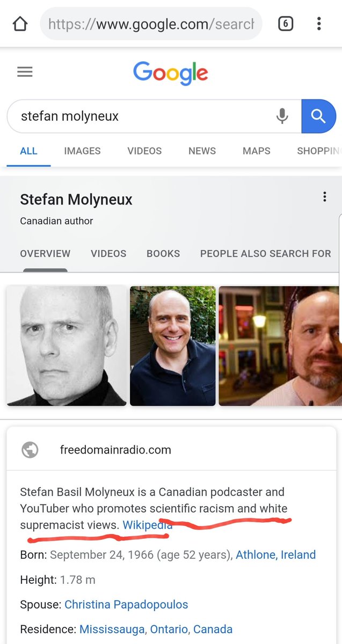The height and width of the screenshot is (644, 342).
Task: Tap the browser URL address bar
Action: coord(151,24)
